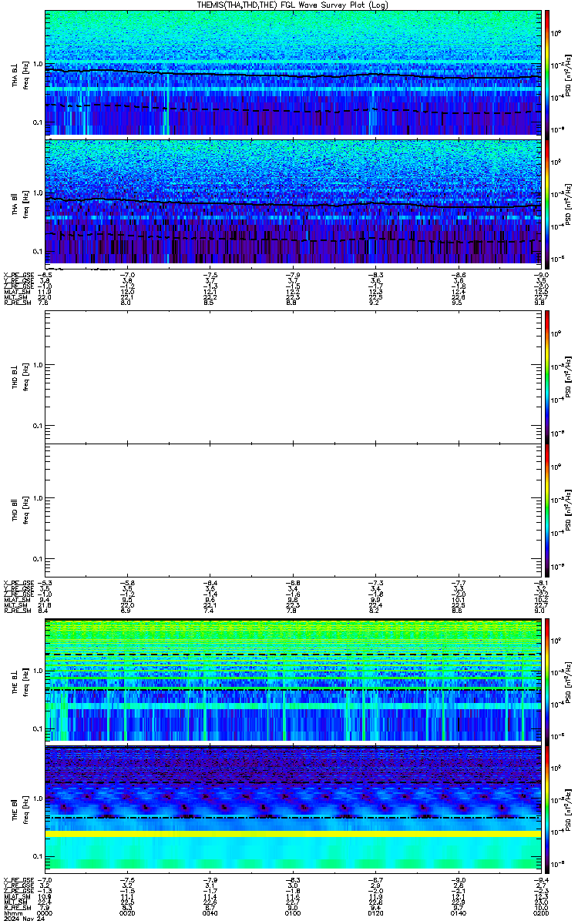578x924 pixels.
Task: Click the THEMIS FGL Wave Survey Plot title
Action: (294, 5)
